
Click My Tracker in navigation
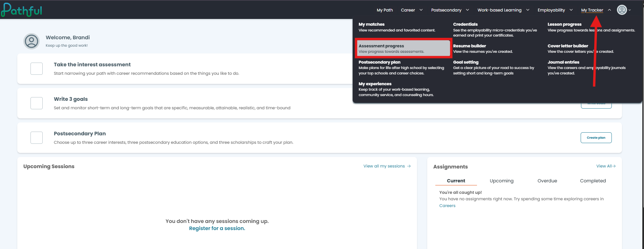pyautogui.click(x=592, y=10)
